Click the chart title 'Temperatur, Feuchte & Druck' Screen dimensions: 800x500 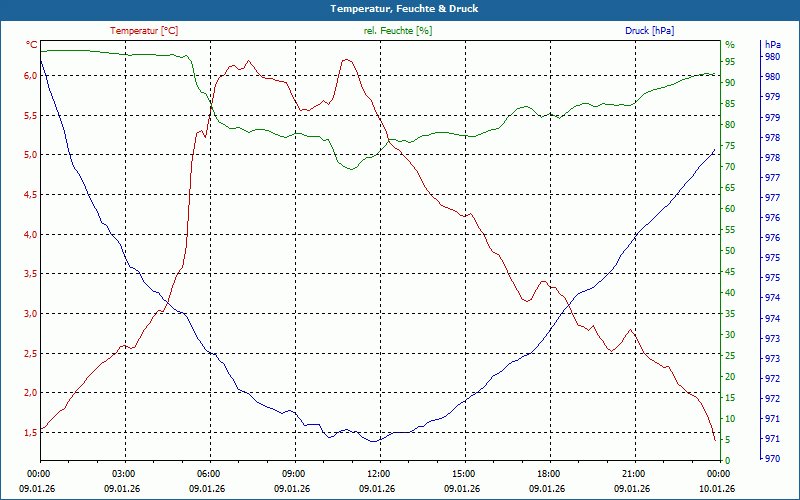[404, 9]
